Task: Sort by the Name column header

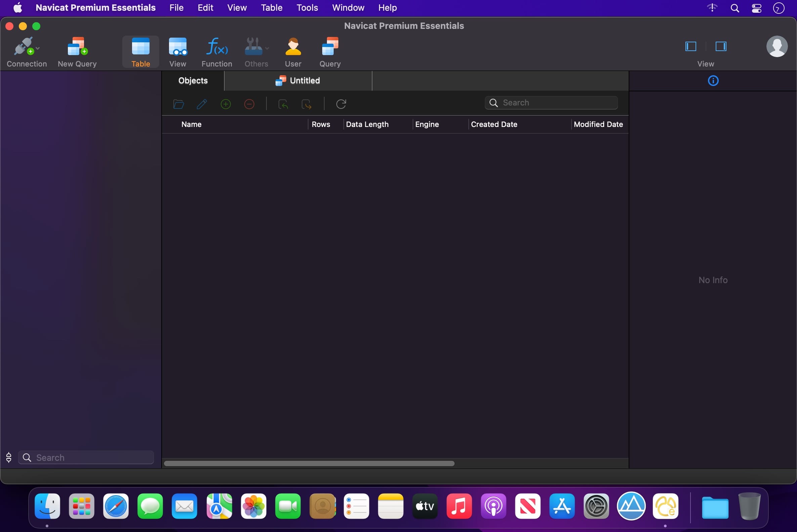Action: point(192,125)
